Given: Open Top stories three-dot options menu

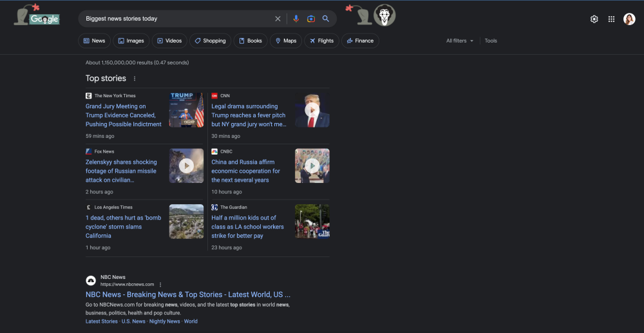Looking at the screenshot, I should [135, 79].
